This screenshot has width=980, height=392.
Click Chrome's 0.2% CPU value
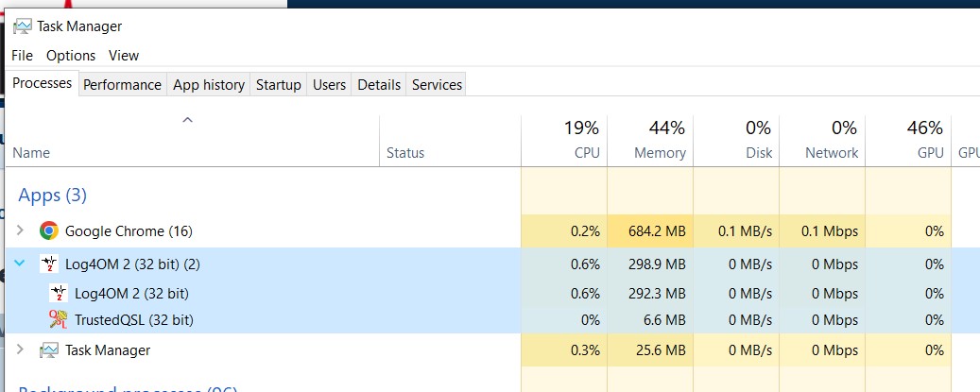(586, 231)
